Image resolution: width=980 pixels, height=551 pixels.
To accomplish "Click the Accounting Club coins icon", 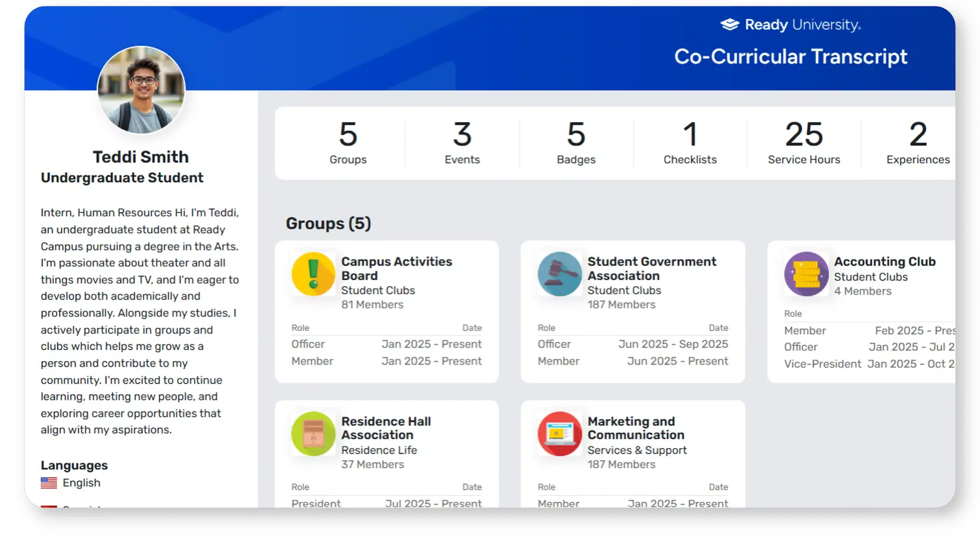I will click(x=806, y=274).
